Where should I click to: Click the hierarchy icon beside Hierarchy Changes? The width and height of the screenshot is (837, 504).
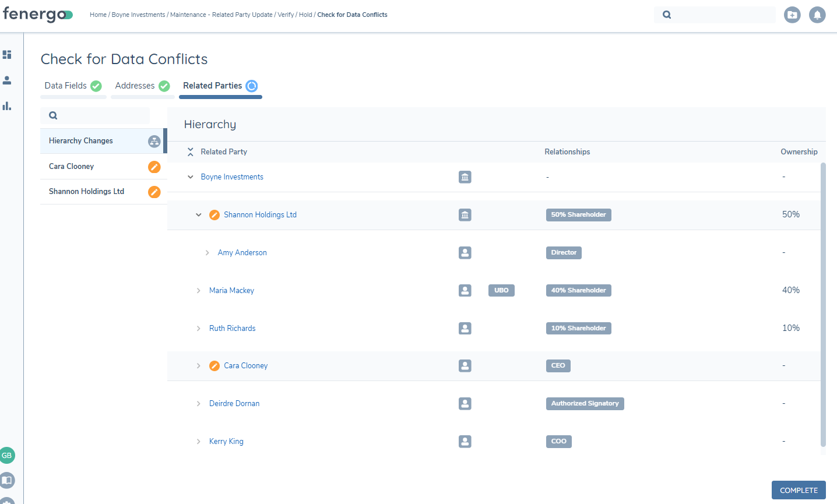(154, 141)
